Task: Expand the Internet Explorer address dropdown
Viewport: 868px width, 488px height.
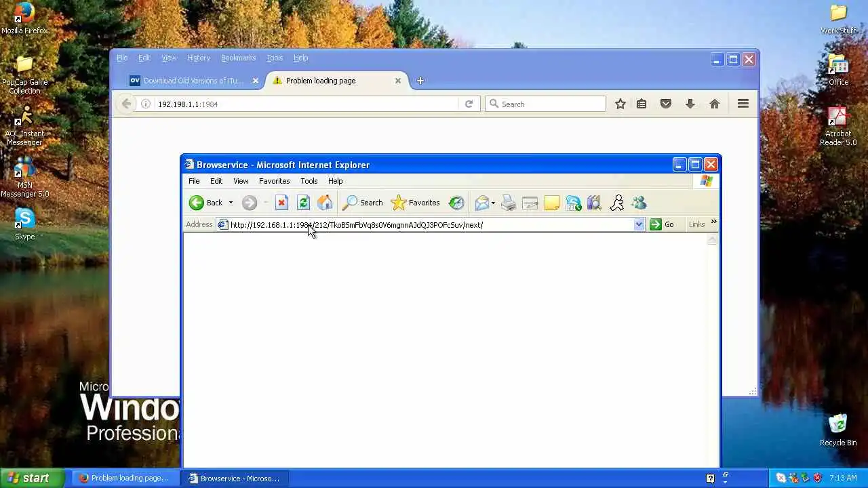Action: tap(639, 225)
